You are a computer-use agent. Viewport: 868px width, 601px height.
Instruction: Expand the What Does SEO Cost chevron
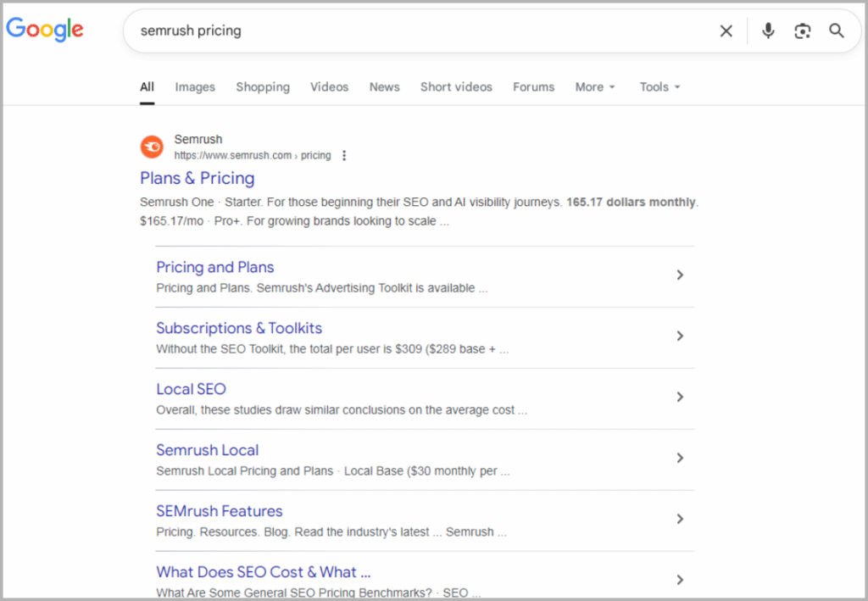pos(680,580)
